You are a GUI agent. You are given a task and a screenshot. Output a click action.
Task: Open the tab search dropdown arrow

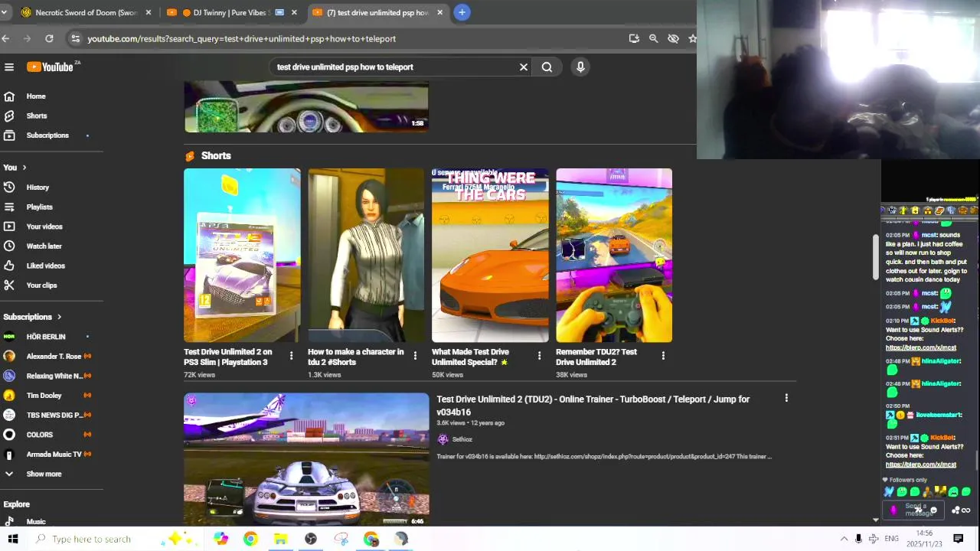4,12
